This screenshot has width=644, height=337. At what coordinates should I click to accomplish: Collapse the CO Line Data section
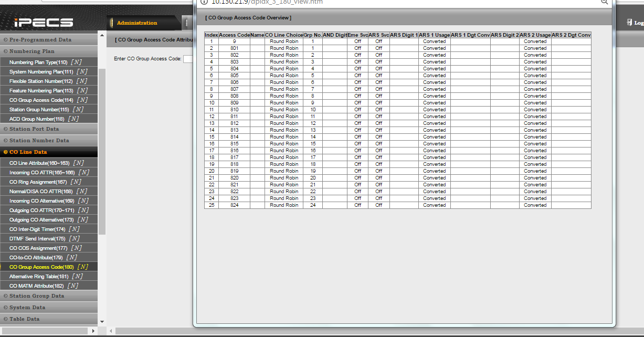[28, 152]
